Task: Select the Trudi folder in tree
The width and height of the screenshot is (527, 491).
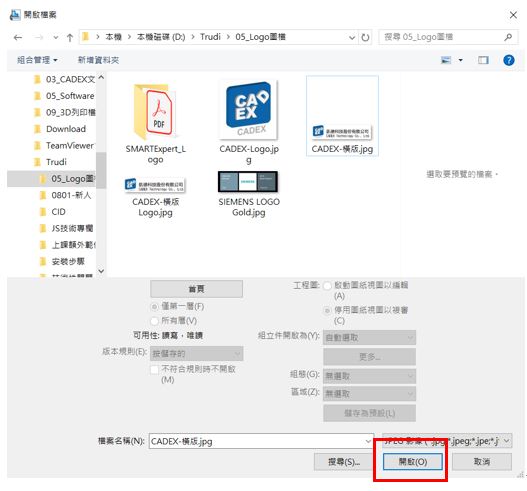Action: 50,162
